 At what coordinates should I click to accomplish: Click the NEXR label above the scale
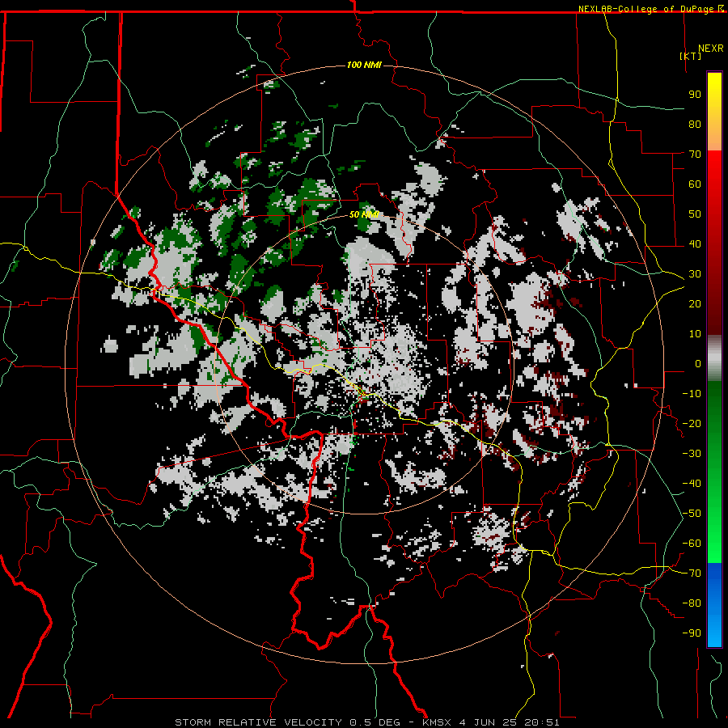[x=710, y=49]
